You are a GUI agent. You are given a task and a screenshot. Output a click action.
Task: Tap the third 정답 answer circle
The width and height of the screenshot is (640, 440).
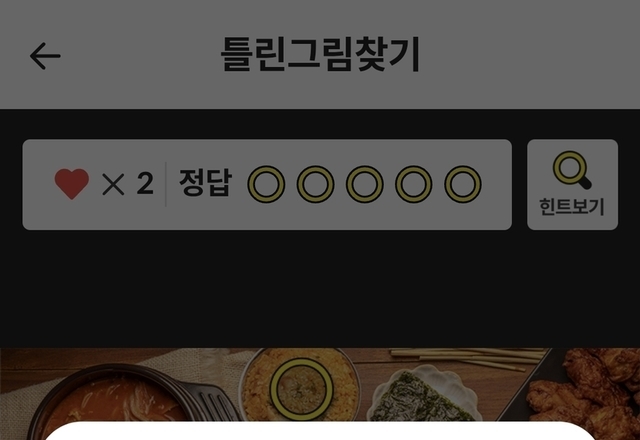pos(364,184)
